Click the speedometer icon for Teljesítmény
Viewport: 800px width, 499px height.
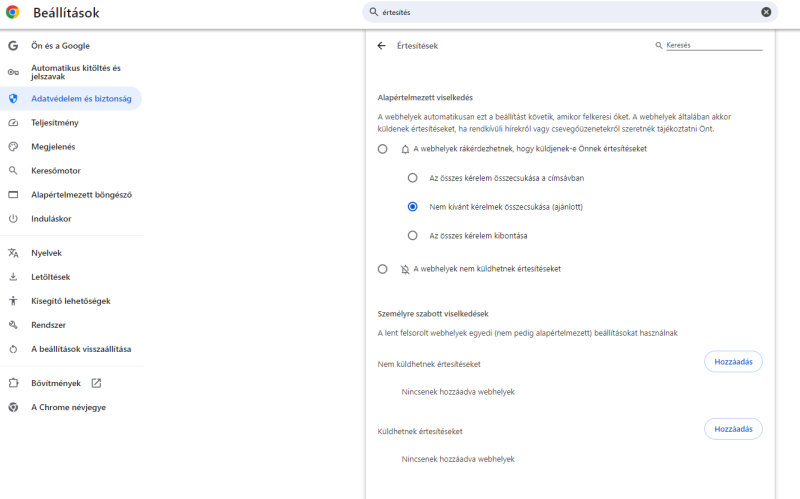(x=13, y=122)
